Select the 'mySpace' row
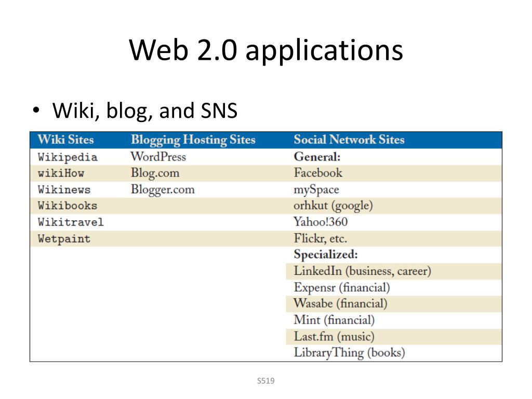 pyautogui.click(x=316, y=190)
